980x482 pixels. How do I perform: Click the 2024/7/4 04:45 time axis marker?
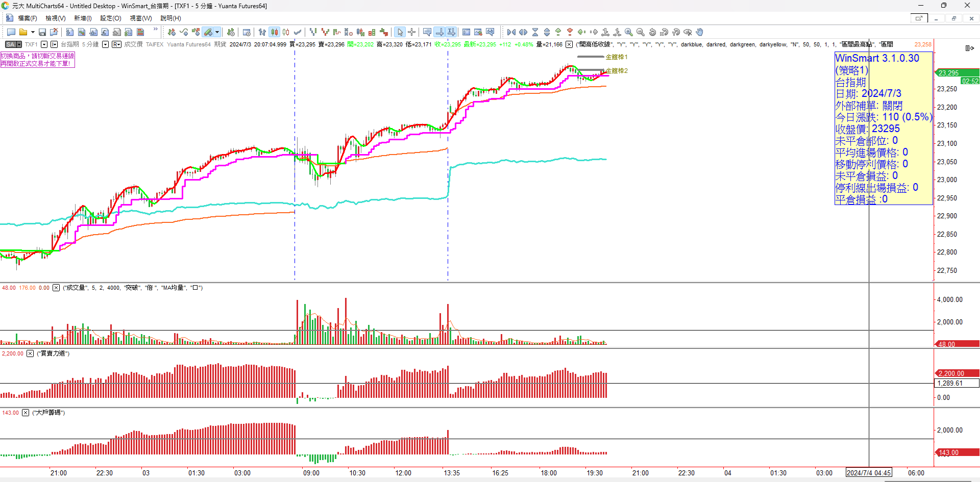[x=869, y=473]
